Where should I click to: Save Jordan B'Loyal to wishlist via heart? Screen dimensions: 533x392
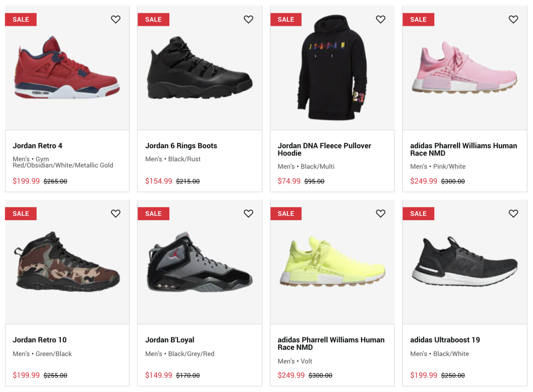click(248, 214)
